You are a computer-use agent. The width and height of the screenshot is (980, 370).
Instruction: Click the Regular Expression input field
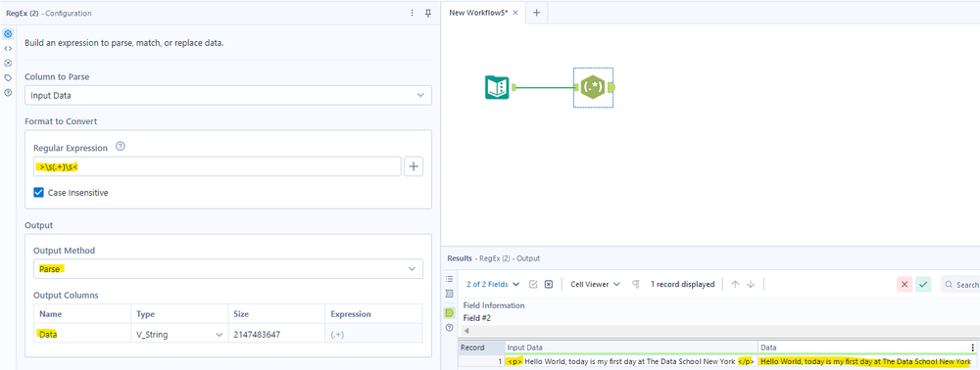point(218,166)
